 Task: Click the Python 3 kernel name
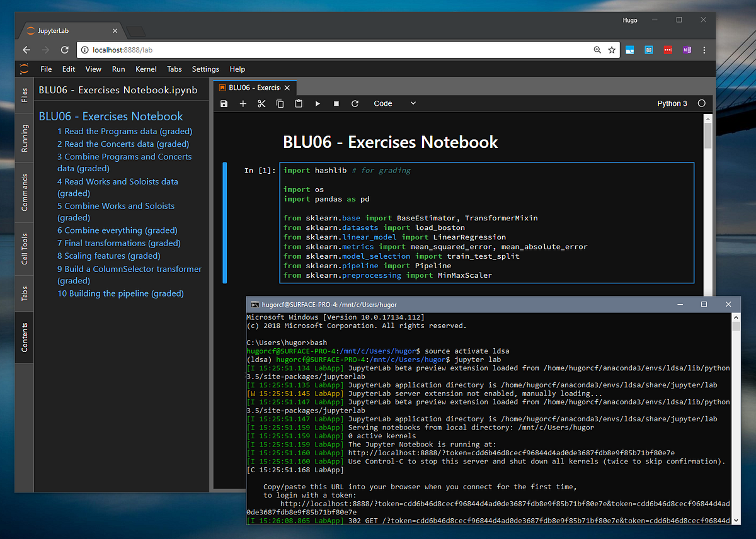pyautogui.click(x=672, y=103)
